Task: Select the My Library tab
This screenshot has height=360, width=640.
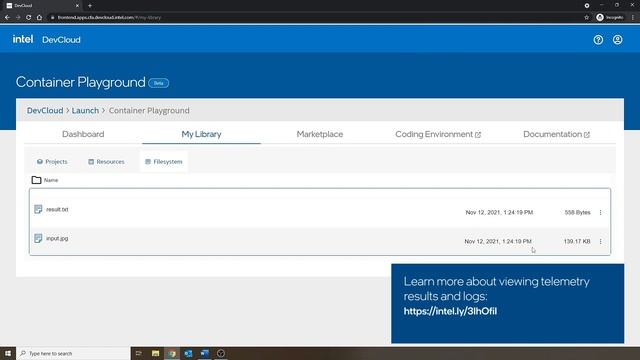Action: pos(201,134)
